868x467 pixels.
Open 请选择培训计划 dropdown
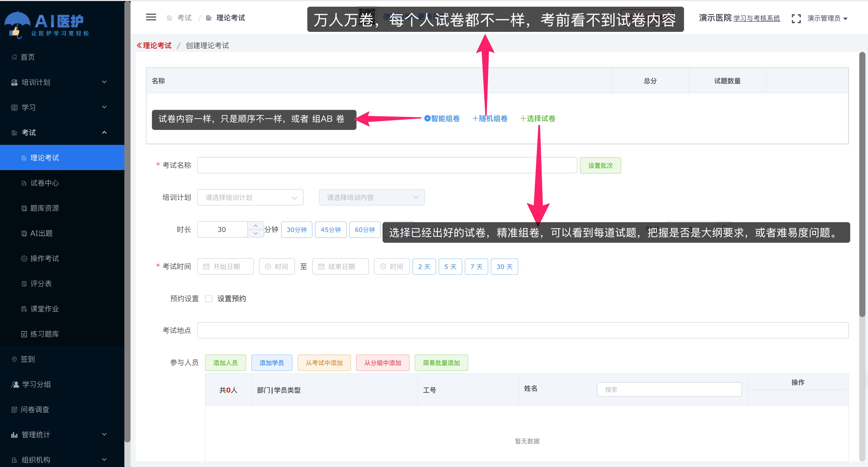point(250,198)
